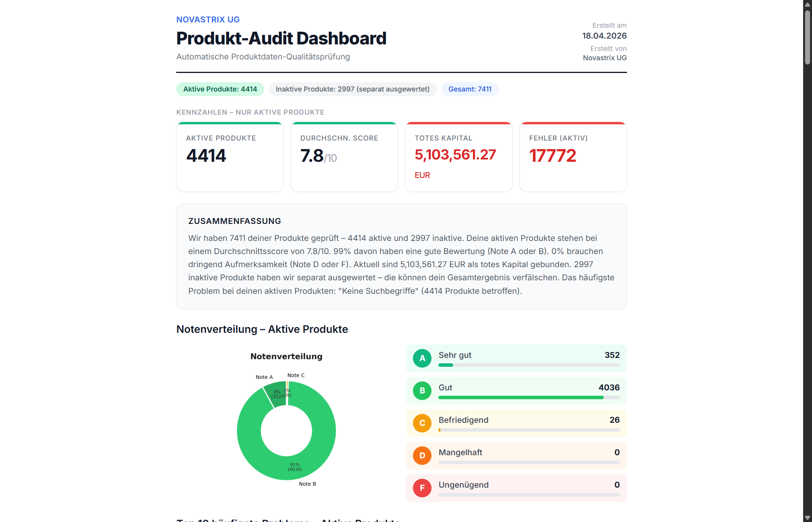Screen dimensions: 812x522
Task: Click the red Totes Kapital value card
Action: tap(459, 157)
